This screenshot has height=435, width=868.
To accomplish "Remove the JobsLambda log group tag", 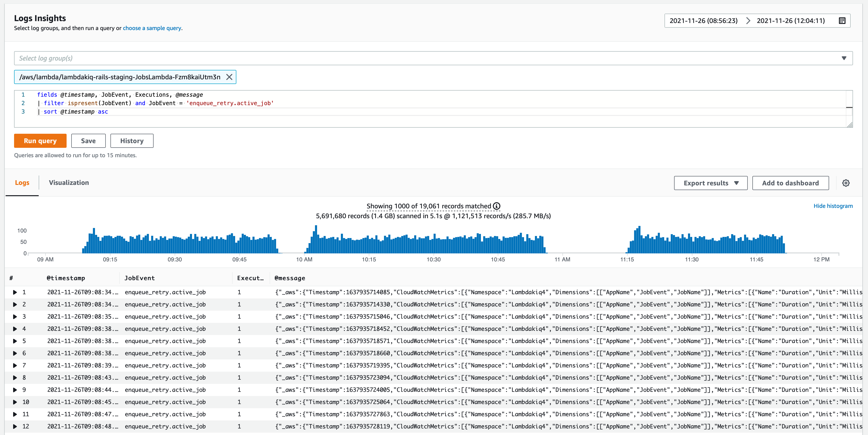I will (x=229, y=77).
